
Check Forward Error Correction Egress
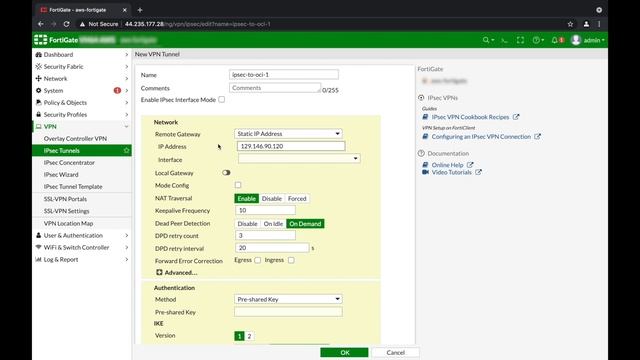tap(258, 260)
